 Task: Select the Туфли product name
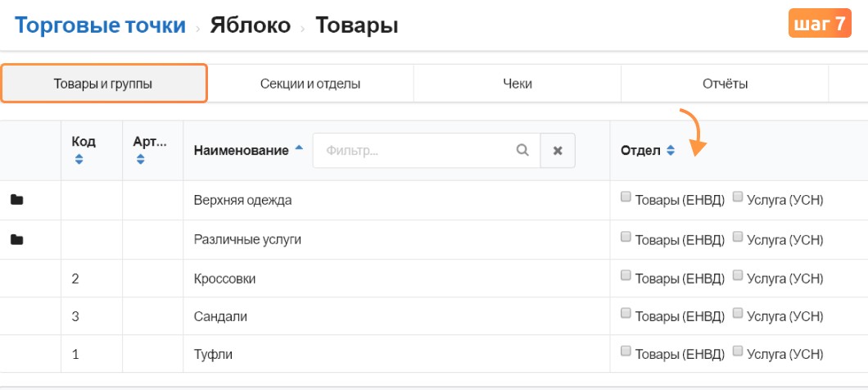tap(213, 355)
